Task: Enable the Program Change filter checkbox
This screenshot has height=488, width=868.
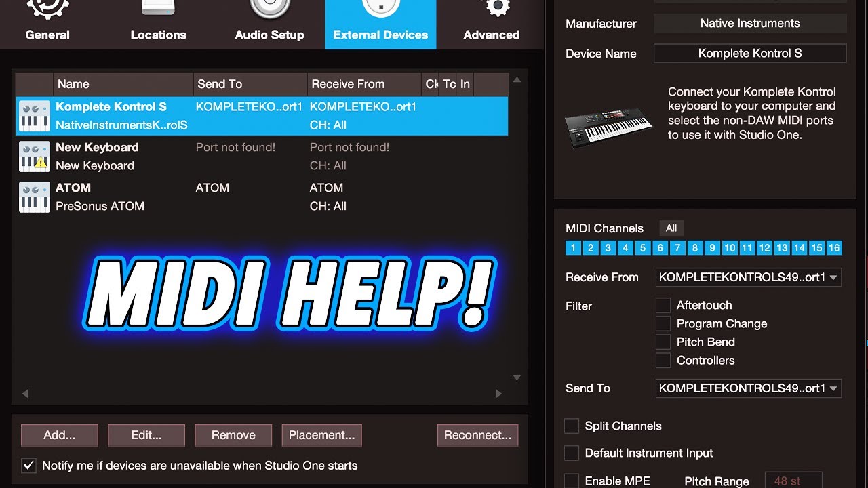Action: click(663, 323)
